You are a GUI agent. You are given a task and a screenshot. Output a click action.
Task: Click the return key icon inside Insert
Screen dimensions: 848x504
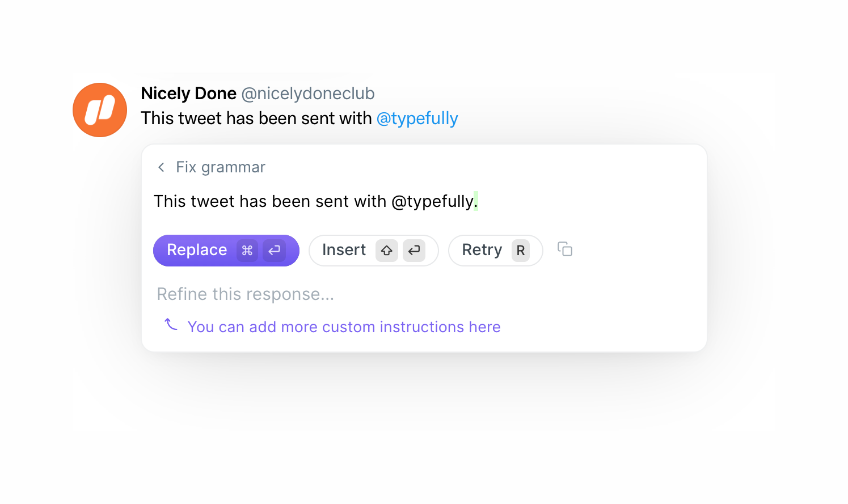[414, 251]
